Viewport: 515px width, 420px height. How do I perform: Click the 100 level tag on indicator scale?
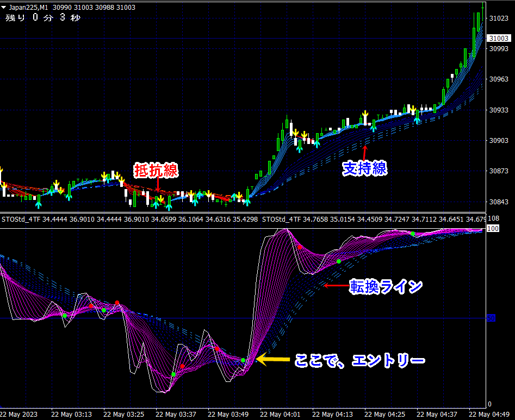click(493, 229)
